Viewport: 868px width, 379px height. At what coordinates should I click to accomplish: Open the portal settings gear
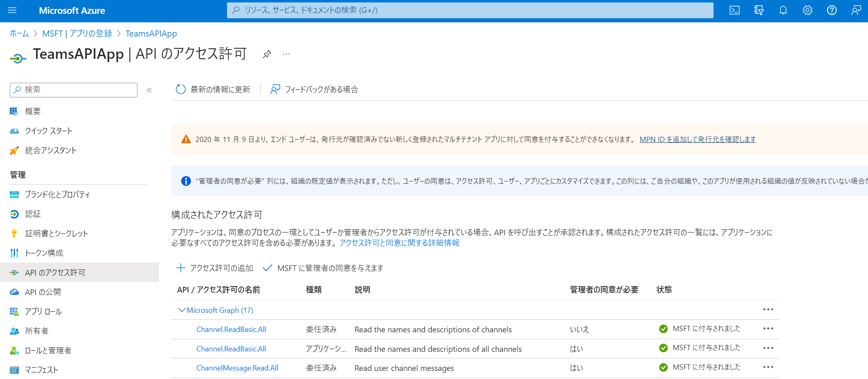pos(807,11)
